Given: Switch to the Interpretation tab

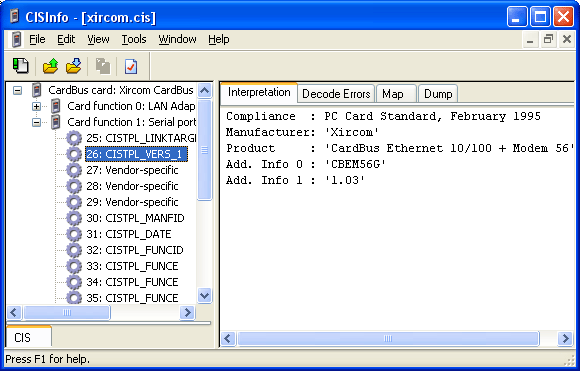Looking at the screenshot, I should (259, 92).
